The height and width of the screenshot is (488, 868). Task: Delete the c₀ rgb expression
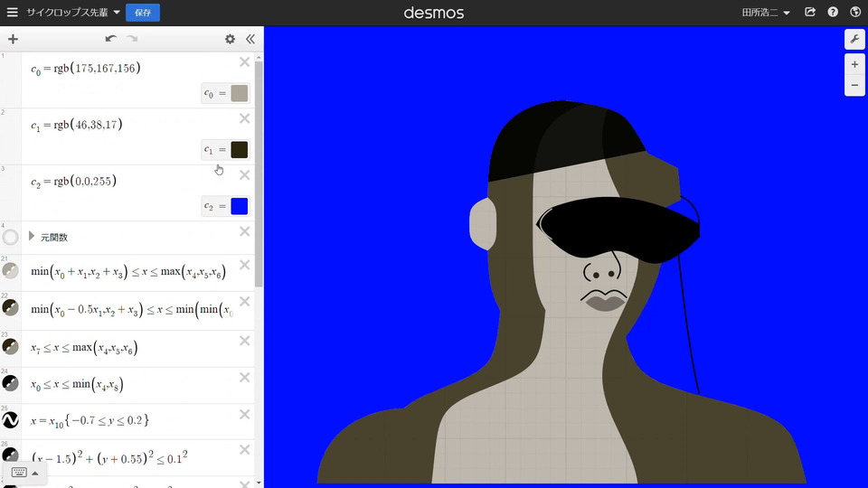244,61
